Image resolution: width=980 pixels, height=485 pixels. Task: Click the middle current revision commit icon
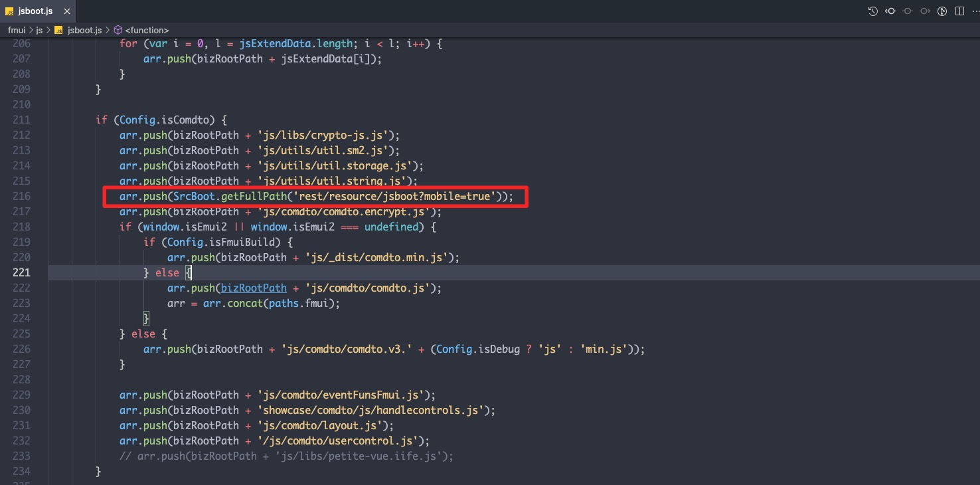tap(908, 11)
